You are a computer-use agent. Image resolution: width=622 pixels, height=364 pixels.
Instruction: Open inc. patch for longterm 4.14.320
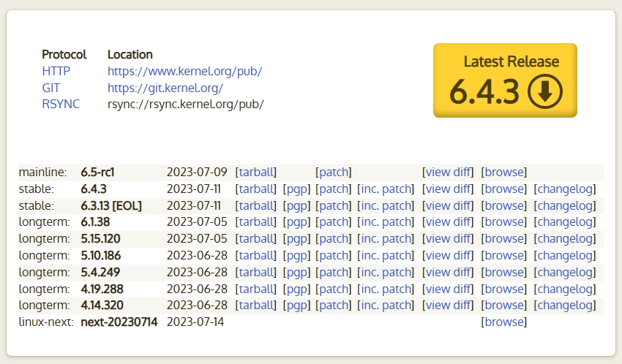pyautogui.click(x=386, y=306)
